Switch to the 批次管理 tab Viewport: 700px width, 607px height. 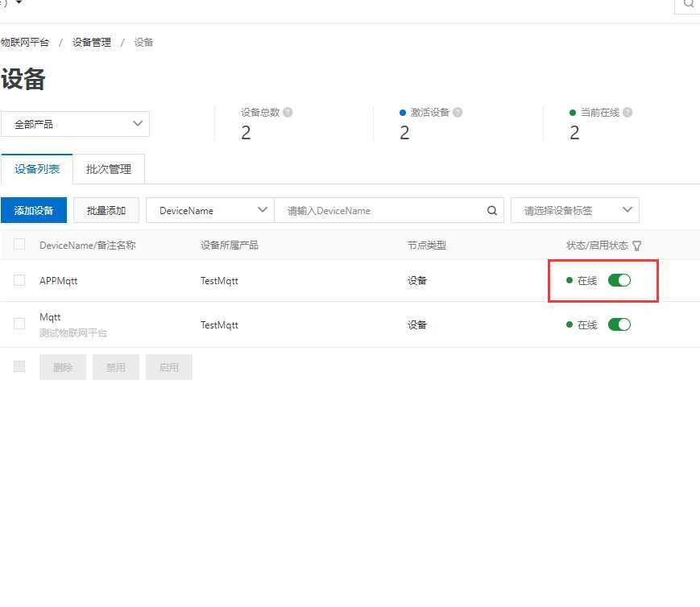109,169
